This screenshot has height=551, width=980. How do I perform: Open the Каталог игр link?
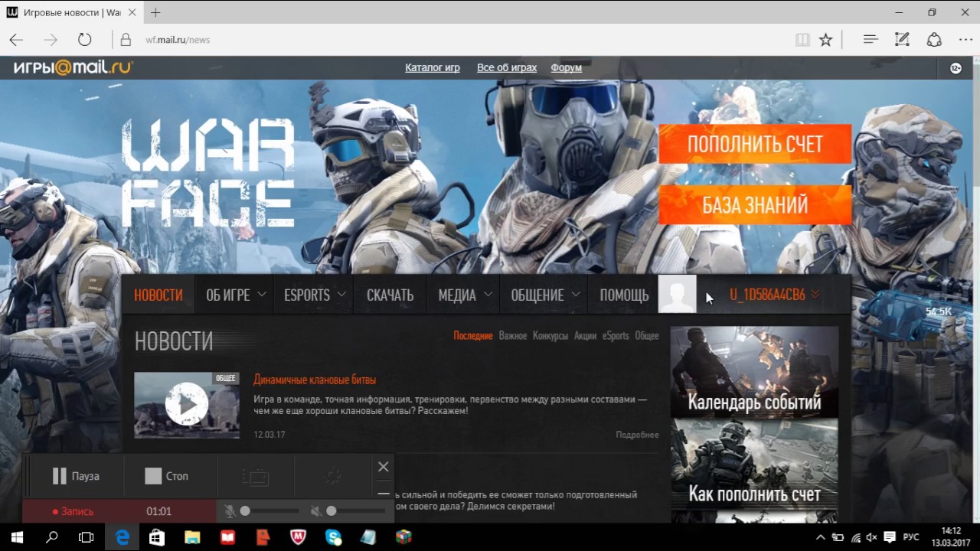click(x=433, y=67)
